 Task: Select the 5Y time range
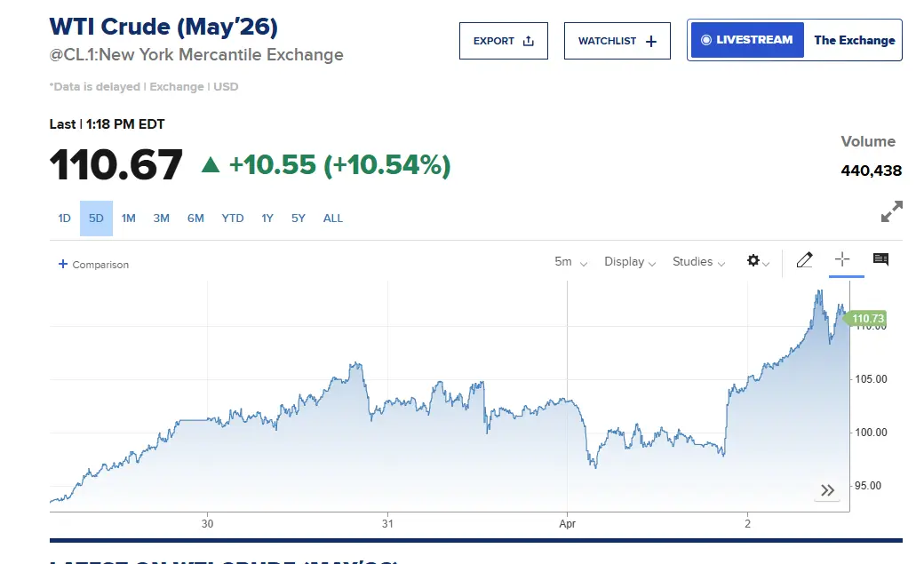pos(298,218)
